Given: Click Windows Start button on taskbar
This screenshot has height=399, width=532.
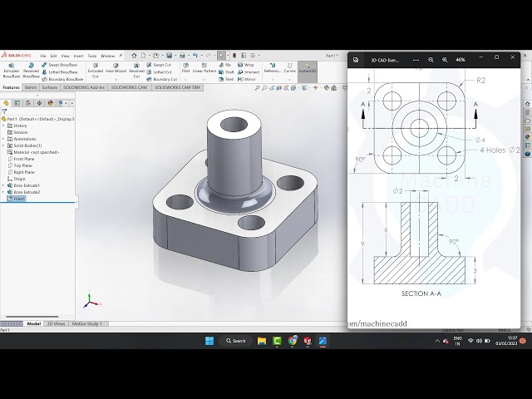Looking at the screenshot, I should point(209,341).
